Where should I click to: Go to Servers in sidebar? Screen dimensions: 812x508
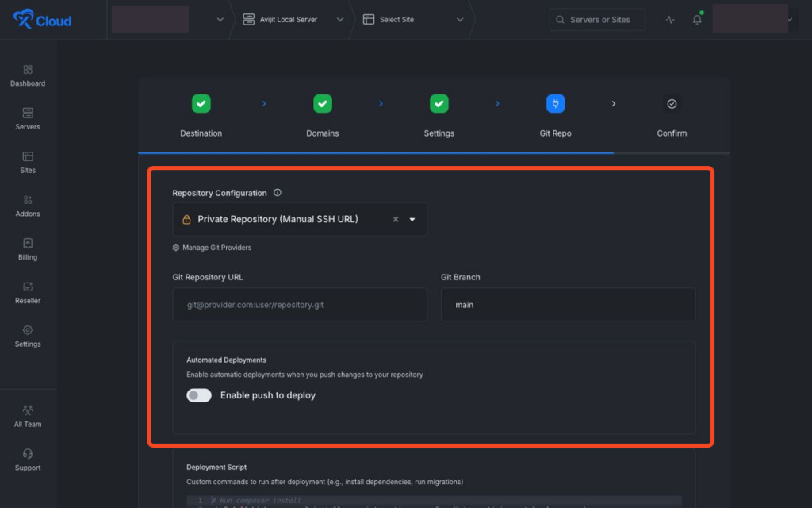[x=28, y=119]
